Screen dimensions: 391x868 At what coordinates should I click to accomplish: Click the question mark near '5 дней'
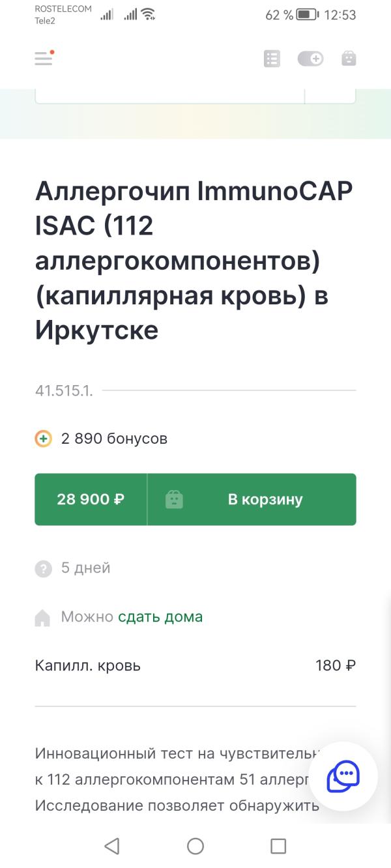click(43, 568)
